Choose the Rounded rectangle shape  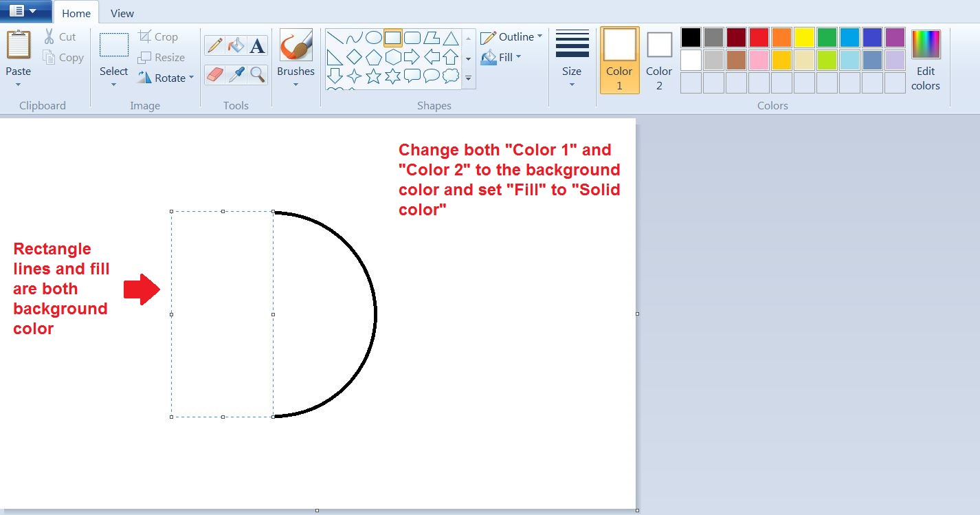(412, 37)
